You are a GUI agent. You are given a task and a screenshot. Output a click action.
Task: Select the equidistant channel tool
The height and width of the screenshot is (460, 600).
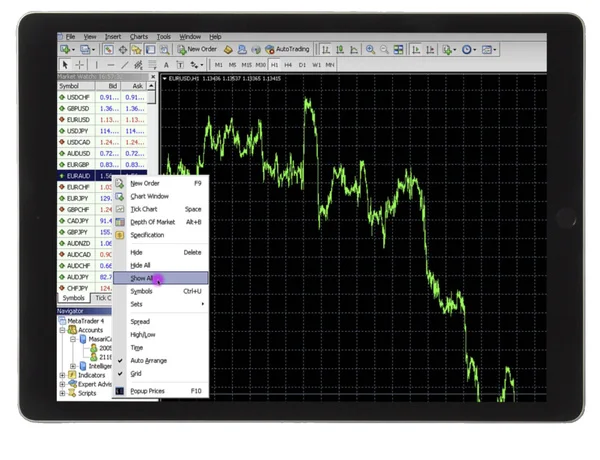pyautogui.click(x=138, y=65)
